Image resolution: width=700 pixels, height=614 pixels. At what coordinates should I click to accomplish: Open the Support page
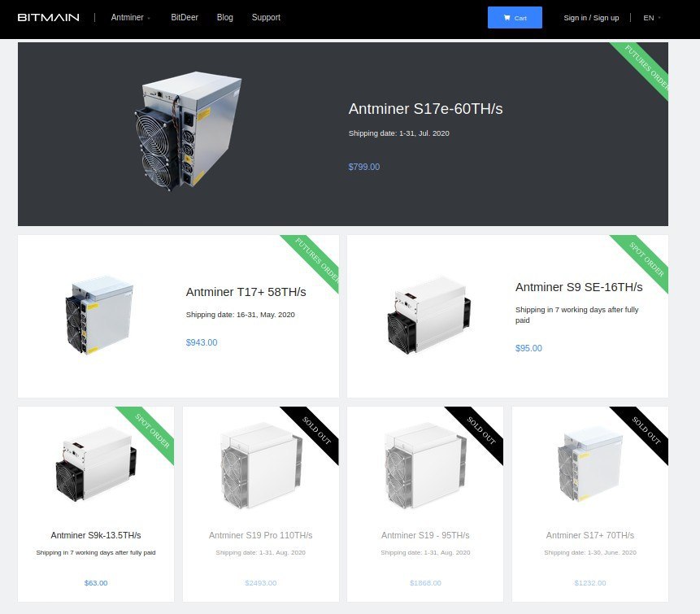click(x=266, y=17)
